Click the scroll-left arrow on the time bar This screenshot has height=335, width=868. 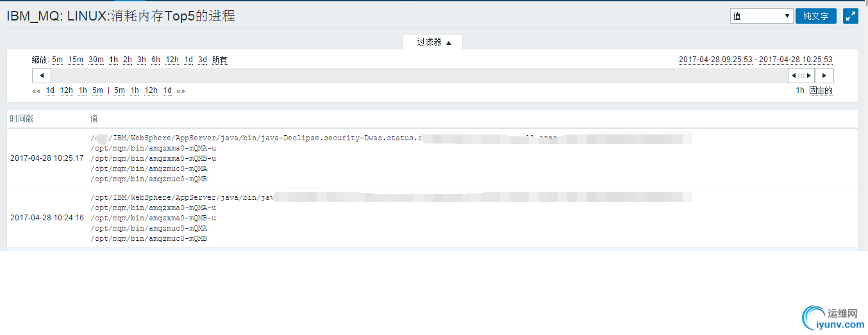tap(42, 76)
